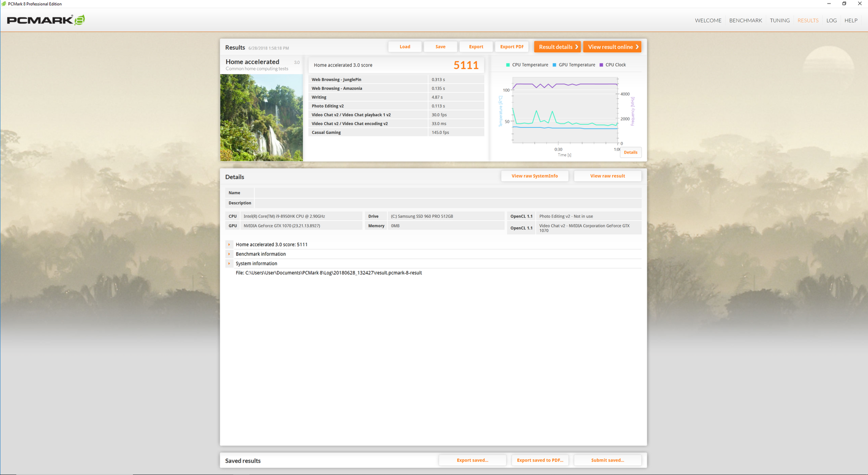Click the results timestamp 6/28/2018

click(x=269, y=48)
